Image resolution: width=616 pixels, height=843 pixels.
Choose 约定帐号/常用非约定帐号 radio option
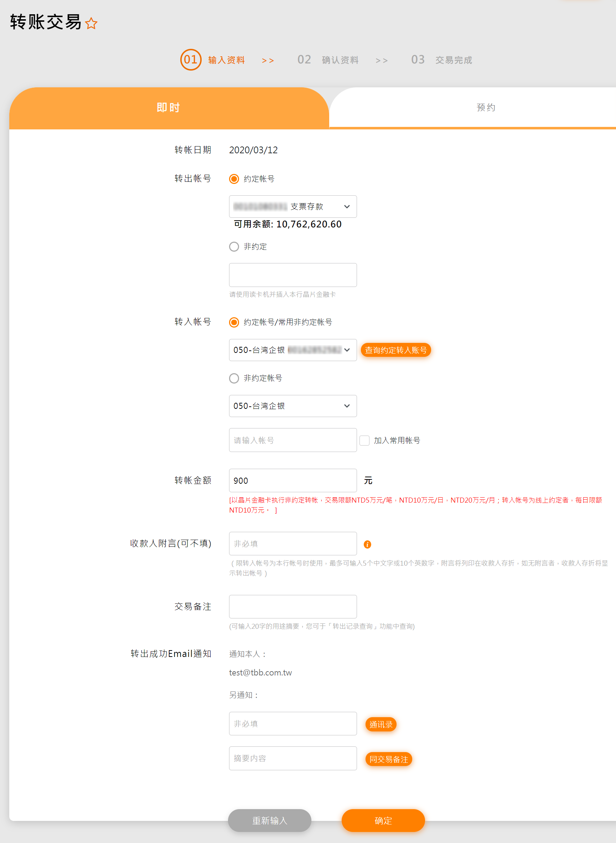(x=234, y=322)
